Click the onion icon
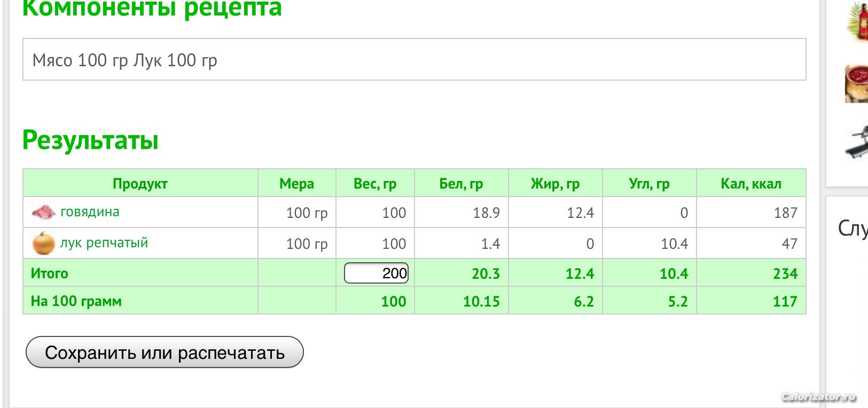 [x=43, y=243]
